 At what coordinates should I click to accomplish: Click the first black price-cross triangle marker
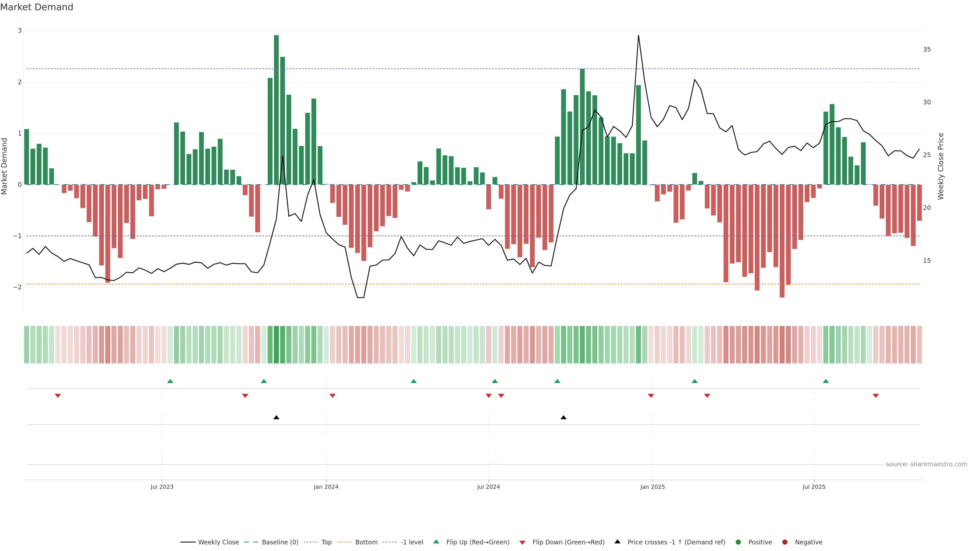[x=277, y=418]
